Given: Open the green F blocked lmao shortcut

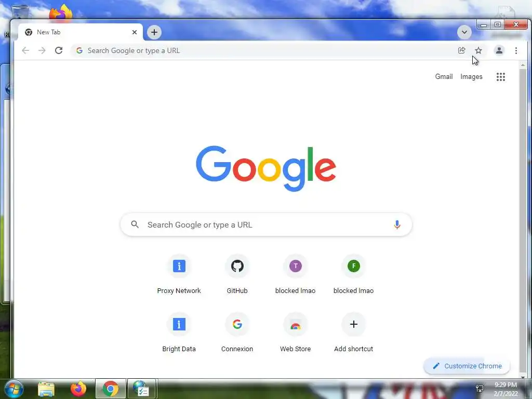Looking at the screenshot, I should pos(353,274).
